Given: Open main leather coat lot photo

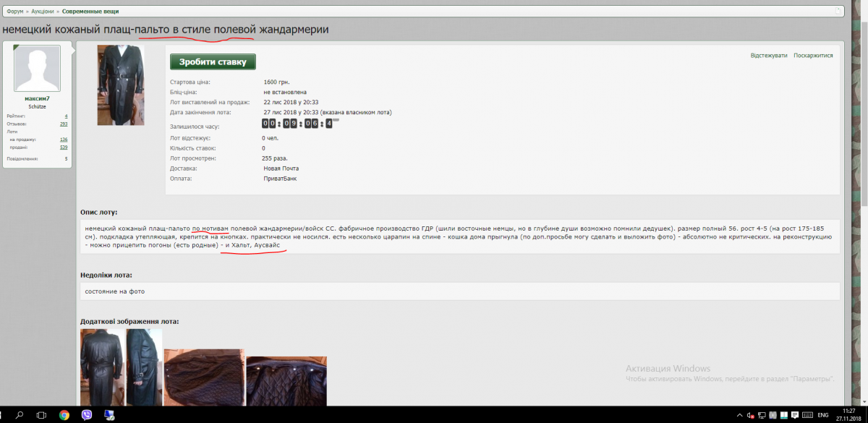Looking at the screenshot, I should click(x=121, y=85).
